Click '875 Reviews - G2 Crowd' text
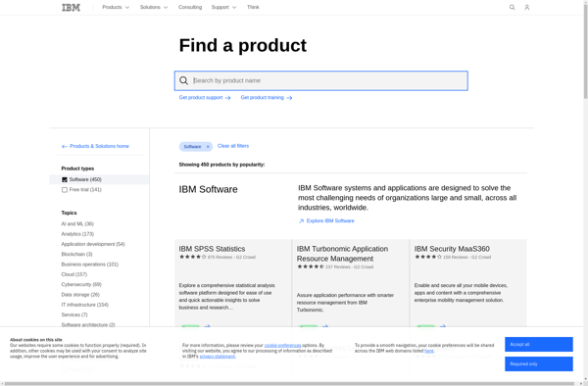 (231, 257)
